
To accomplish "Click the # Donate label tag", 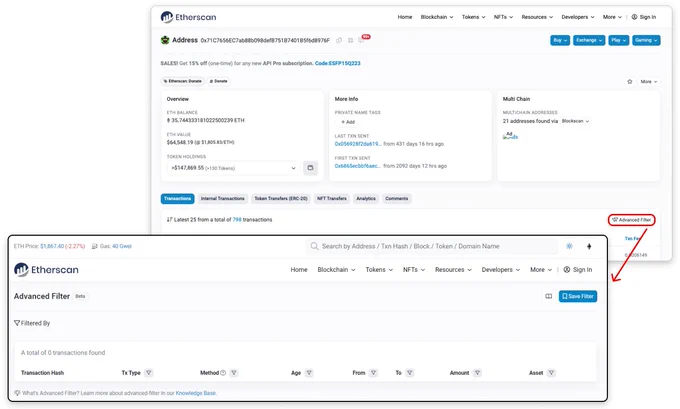I will pyautogui.click(x=218, y=81).
